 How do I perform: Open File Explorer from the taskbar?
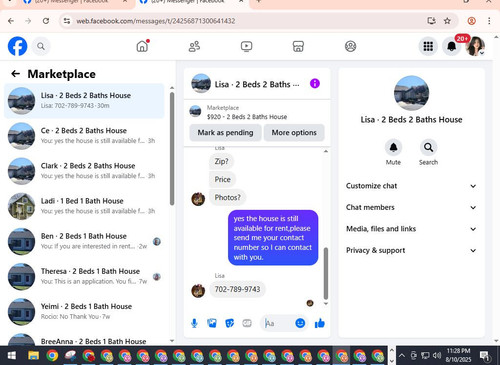33,356
